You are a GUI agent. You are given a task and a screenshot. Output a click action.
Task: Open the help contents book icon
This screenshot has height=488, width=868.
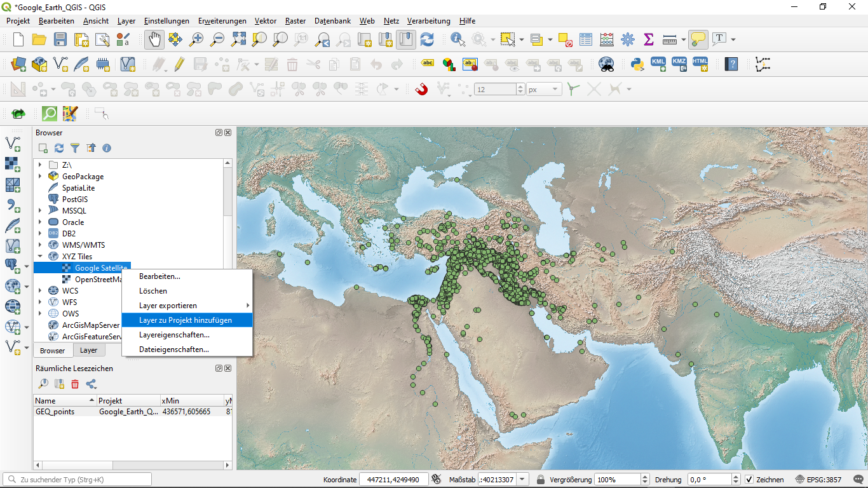731,64
